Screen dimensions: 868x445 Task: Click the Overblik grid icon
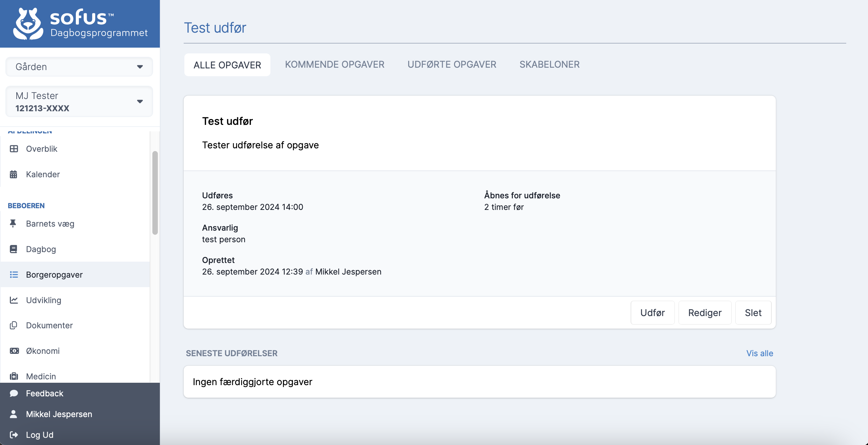14,149
